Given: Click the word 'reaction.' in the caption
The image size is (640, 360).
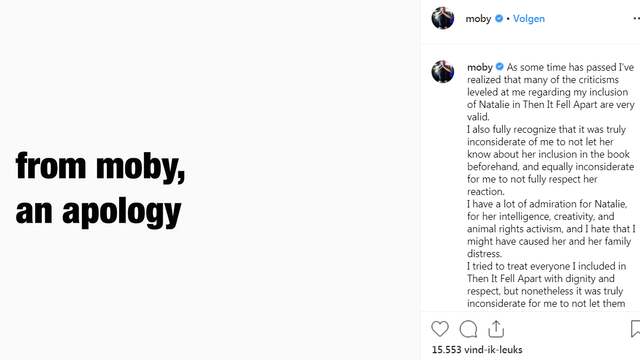Looking at the screenshot, I should pos(486,191).
